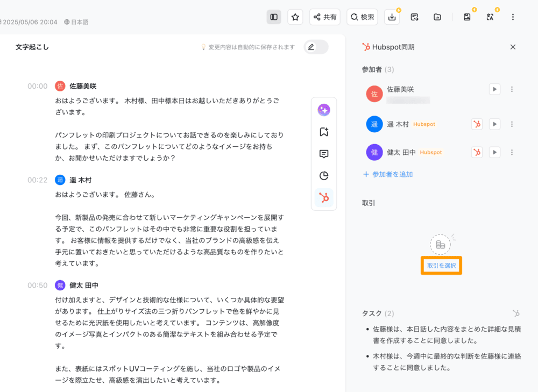Close the Hubspot同期 panel
This screenshot has height=392, width=538.
513,47
